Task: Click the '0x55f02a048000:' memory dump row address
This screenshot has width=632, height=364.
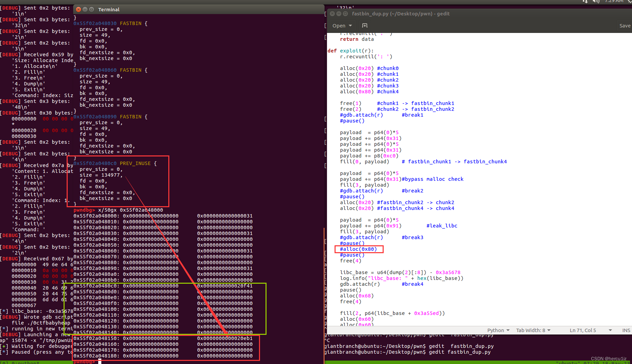Action: pyautogui.click(x=97, y=216)
